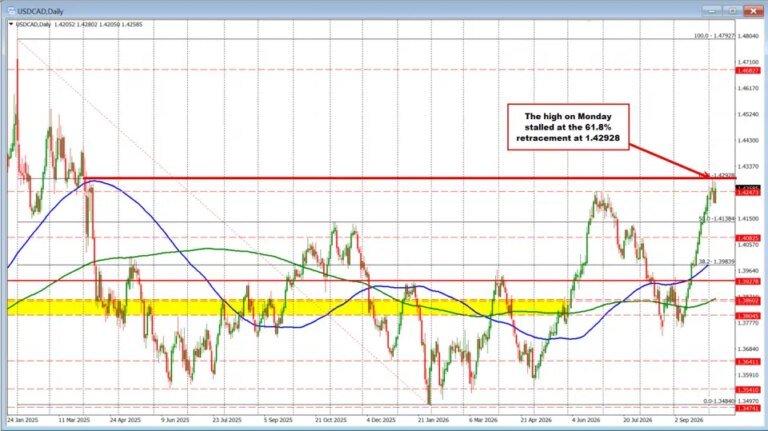Click the USDCAD,Daily window title text

41,11
